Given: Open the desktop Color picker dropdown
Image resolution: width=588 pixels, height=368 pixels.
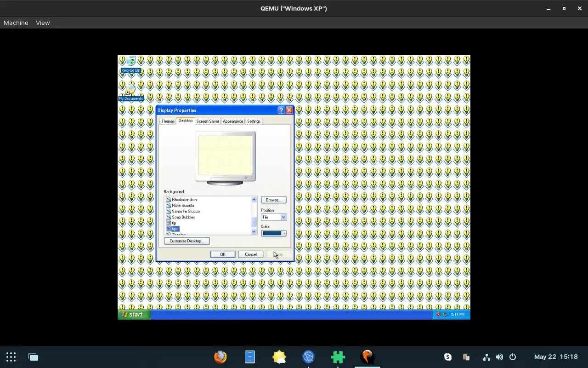Looking at the screenshot, I should point(273,233).
